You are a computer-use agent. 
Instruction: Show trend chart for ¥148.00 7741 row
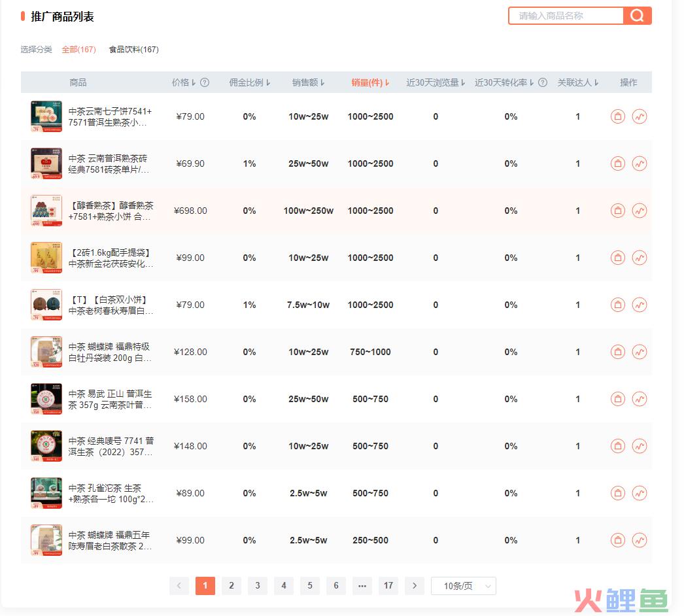pyautogui.click(x=640, y=446)
